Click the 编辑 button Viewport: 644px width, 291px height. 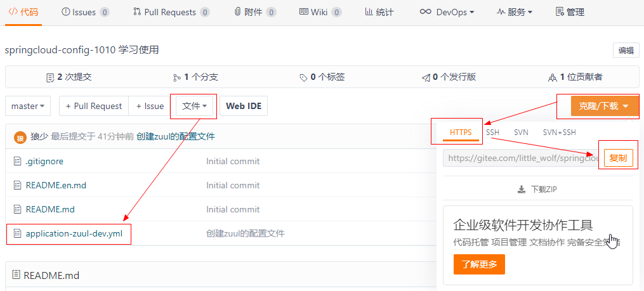pyautogui.click(x=626, y=51)
